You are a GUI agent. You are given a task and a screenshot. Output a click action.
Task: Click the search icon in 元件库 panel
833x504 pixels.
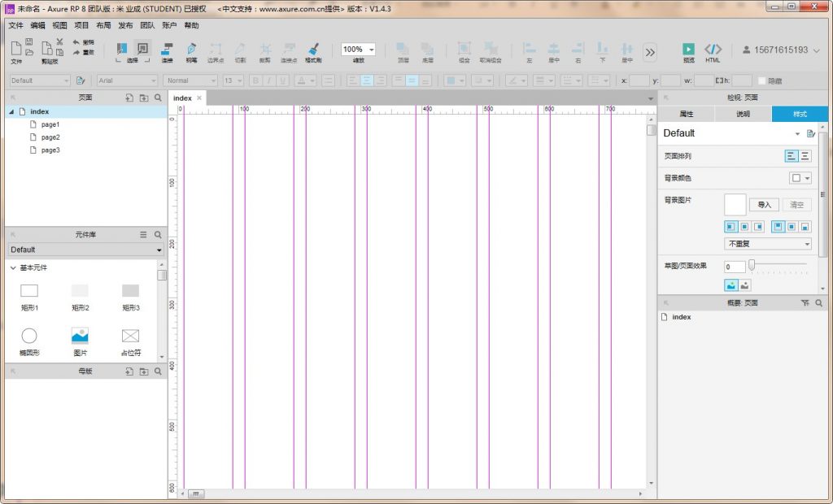coord(158,234)
